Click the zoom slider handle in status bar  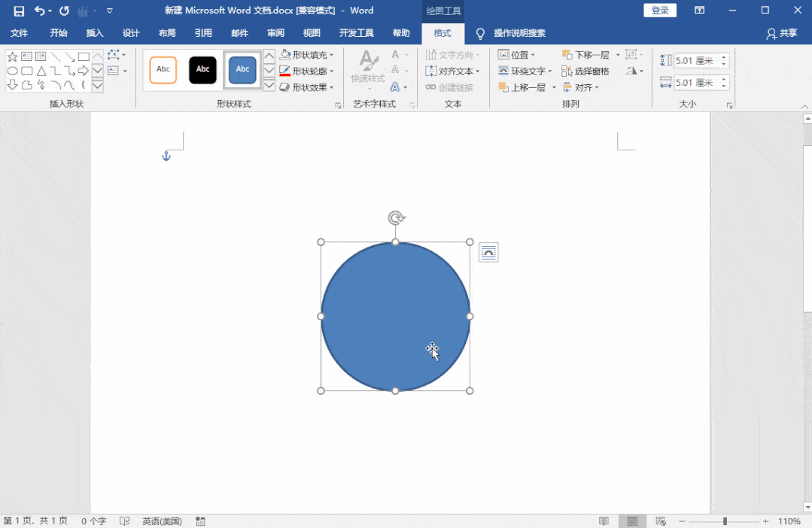tap(725, 521)
